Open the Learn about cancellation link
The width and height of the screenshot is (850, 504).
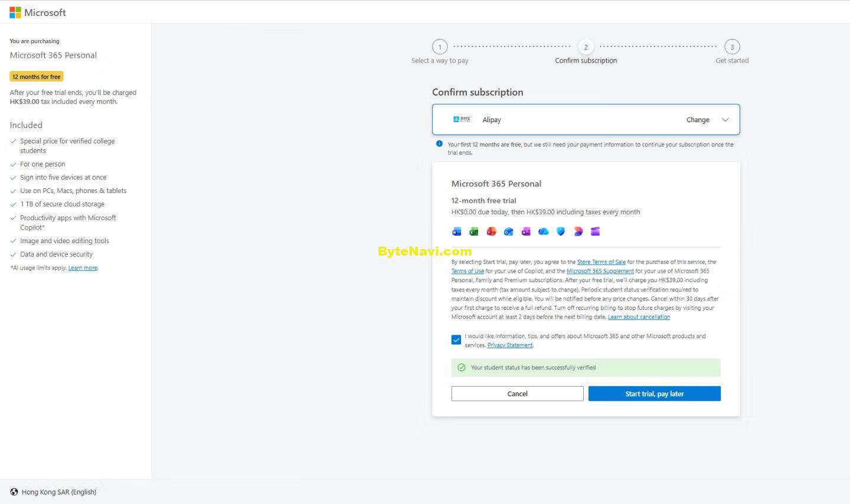tap(639, 317)
